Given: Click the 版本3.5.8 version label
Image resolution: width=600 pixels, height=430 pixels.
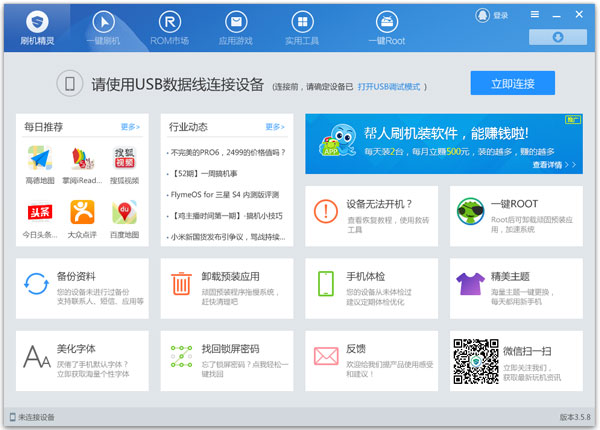Looking at the screenshot, I should 575,417.
